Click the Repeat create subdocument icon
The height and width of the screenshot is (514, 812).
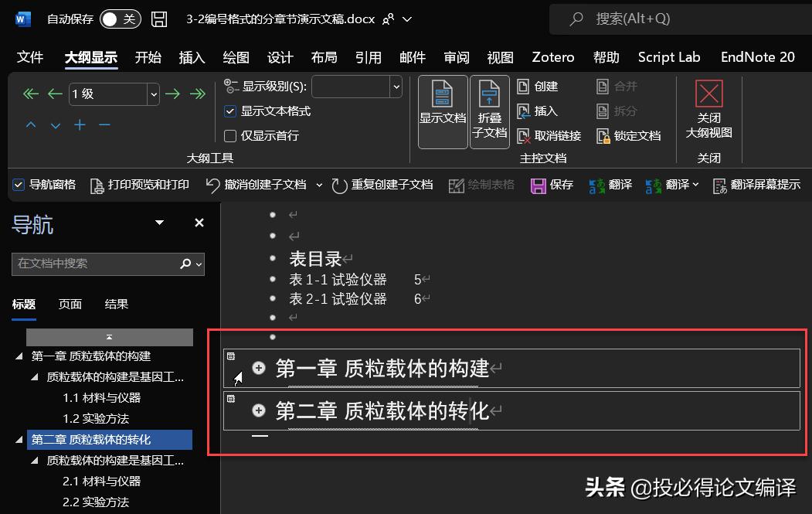pos(340,185)
